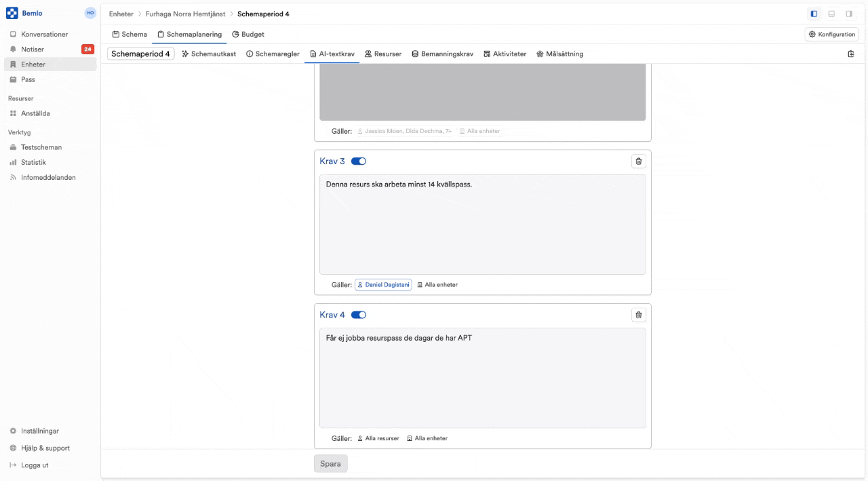This screenshot has width=868, height=481.
Task: Open Testscheman in the sidebar
Action: coord(50,147)
